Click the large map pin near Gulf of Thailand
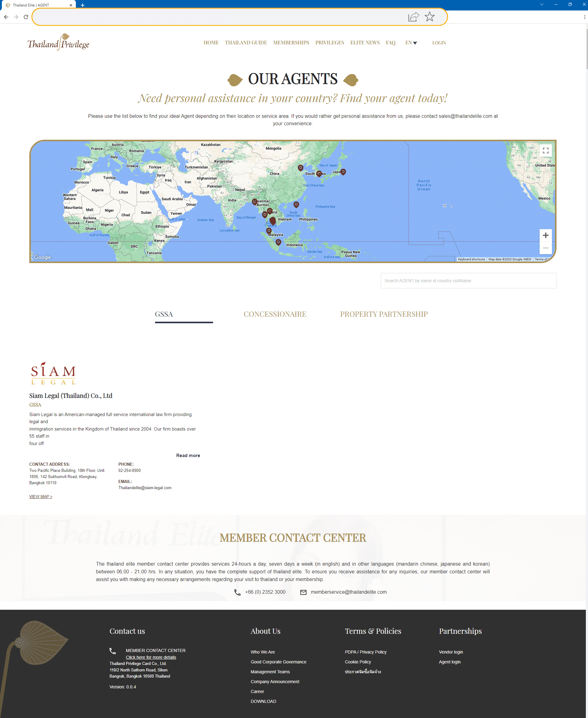Viewport: 588px width, 718px height. [x=273, y=221]
